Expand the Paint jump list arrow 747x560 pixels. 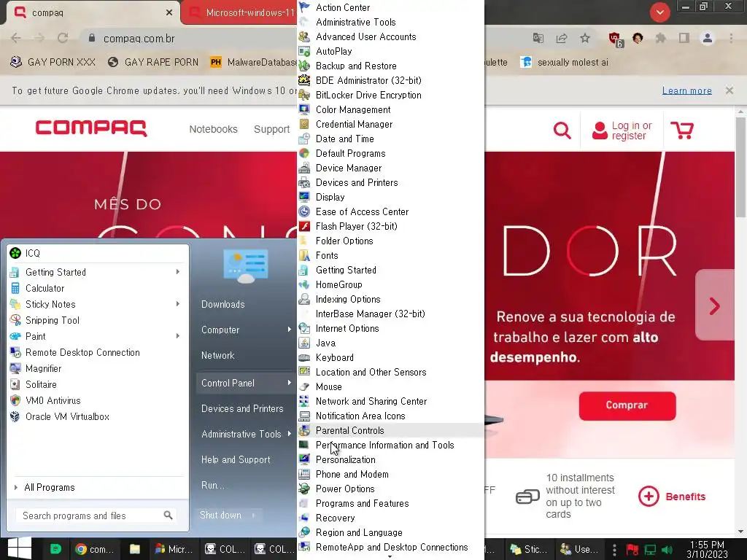pos(178,336)
